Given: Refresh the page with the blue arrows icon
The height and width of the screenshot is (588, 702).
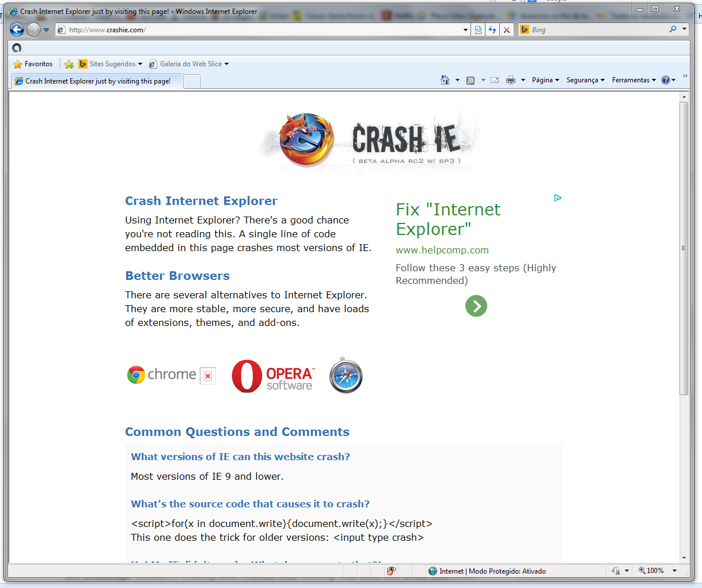Looking at the screenshot, I should click(x=492, y=30).
